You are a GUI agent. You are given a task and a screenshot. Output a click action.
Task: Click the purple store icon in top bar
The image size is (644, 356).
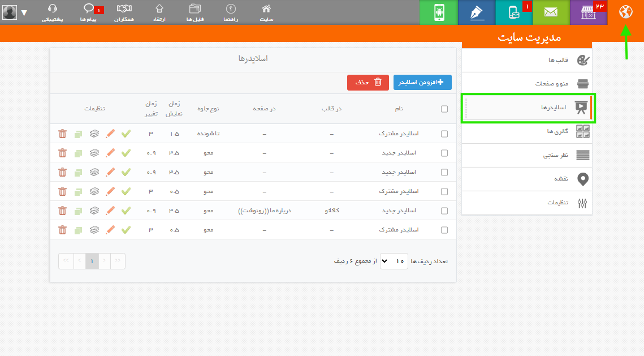(x=588, y=12)
